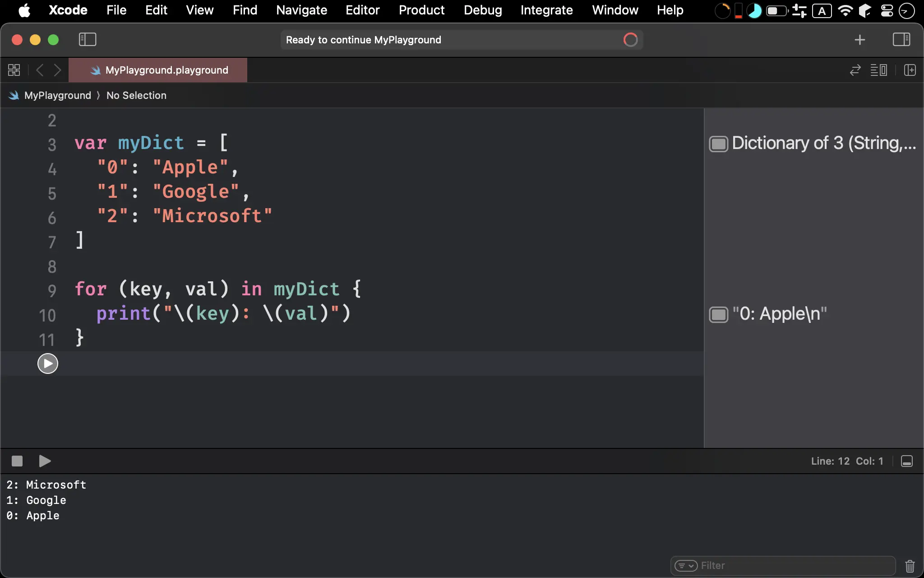Open the Editor menu

pos(363,10)
